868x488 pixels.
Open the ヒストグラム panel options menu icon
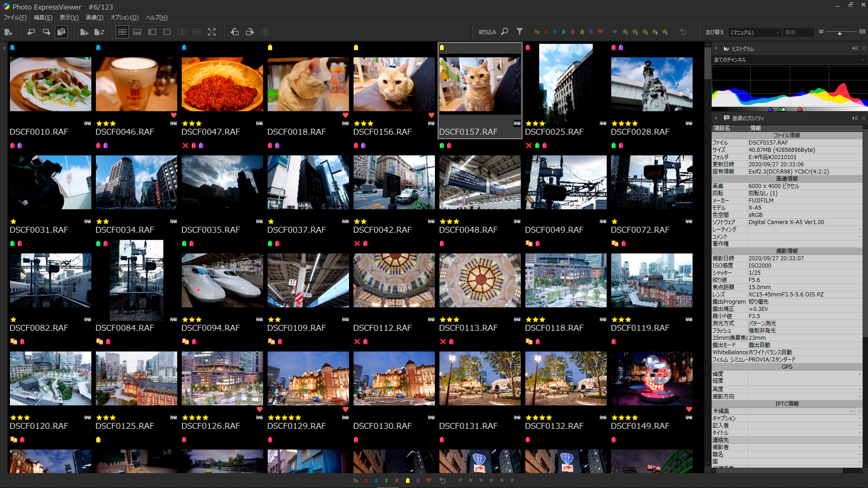click(854, 48)
